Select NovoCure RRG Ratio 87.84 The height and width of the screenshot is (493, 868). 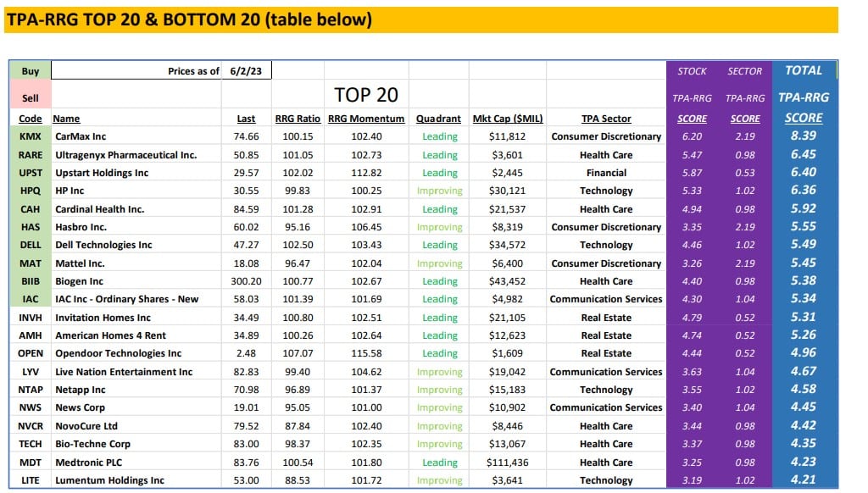[x=298, y=426]
